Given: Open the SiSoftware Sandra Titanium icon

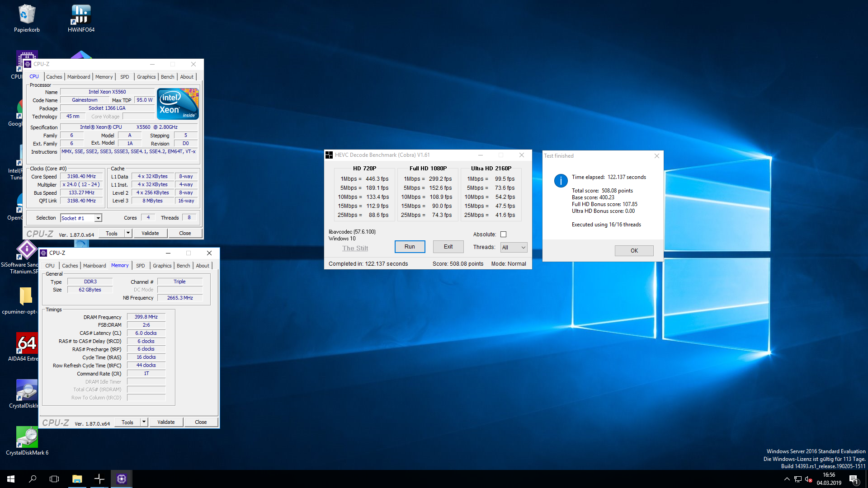Looking at the screenshot, I should point(26,257).
